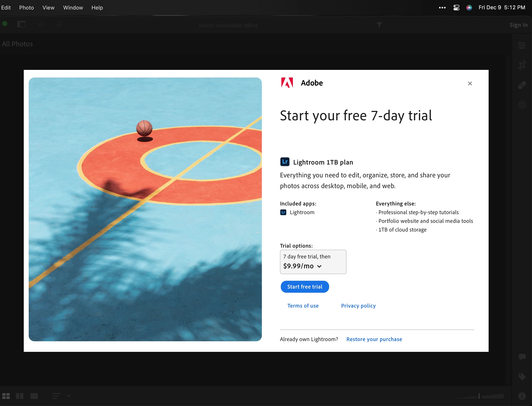This screenshot has width=532, height=406.
Task: Open the Edit sliders panel icon
Action: [x=522, y=45]
